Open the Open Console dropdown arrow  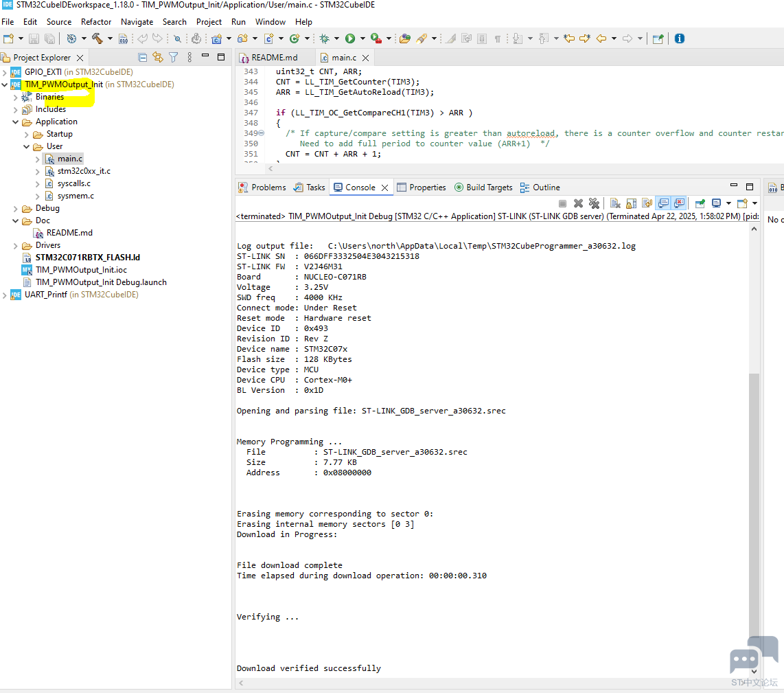pyautogui.click(x=755, y=203)
